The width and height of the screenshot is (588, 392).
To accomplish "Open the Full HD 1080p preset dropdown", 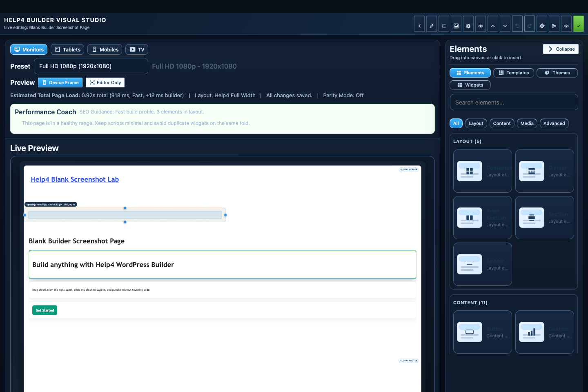I will [x=91, y=66].
